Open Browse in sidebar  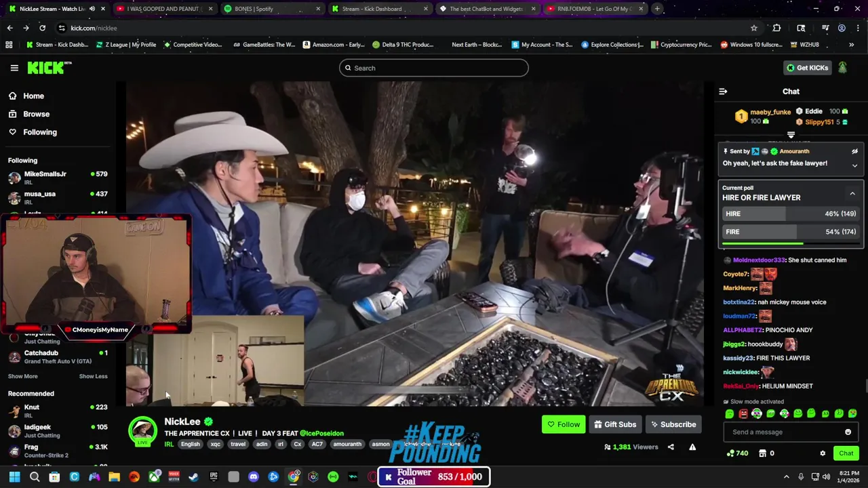pyautogui.click(x=36, y=114)
